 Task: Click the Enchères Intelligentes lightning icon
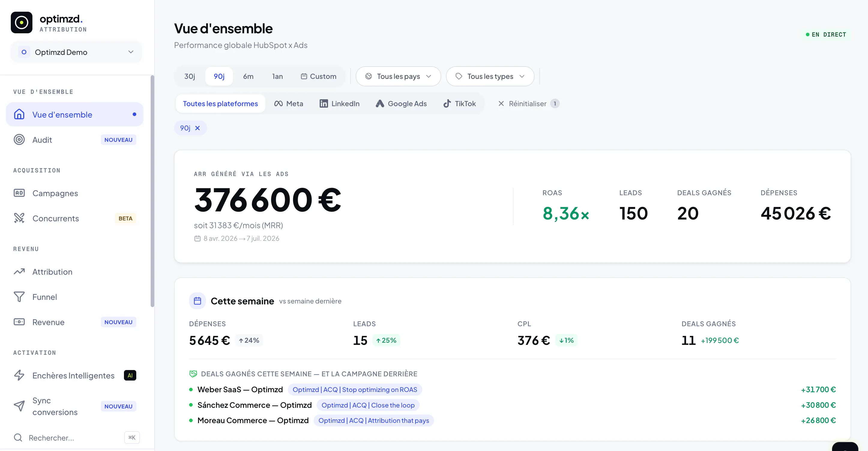(x=19, y=375)
